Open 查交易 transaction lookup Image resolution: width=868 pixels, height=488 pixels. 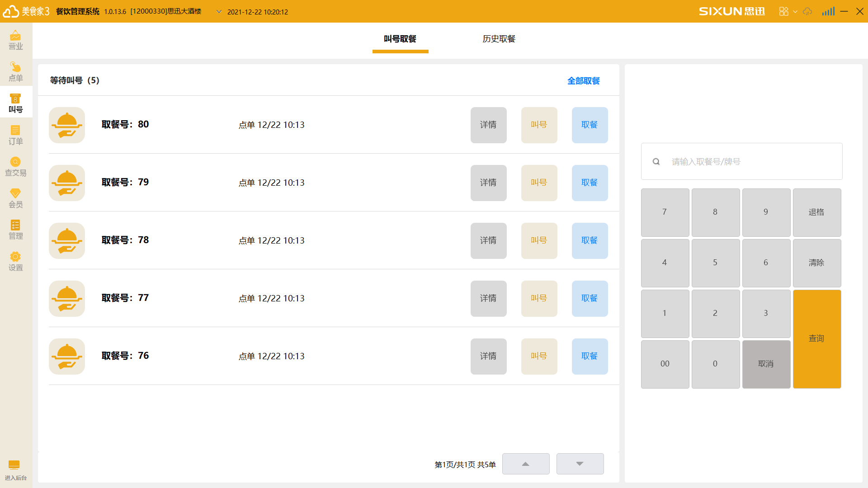tap(16, 166)
